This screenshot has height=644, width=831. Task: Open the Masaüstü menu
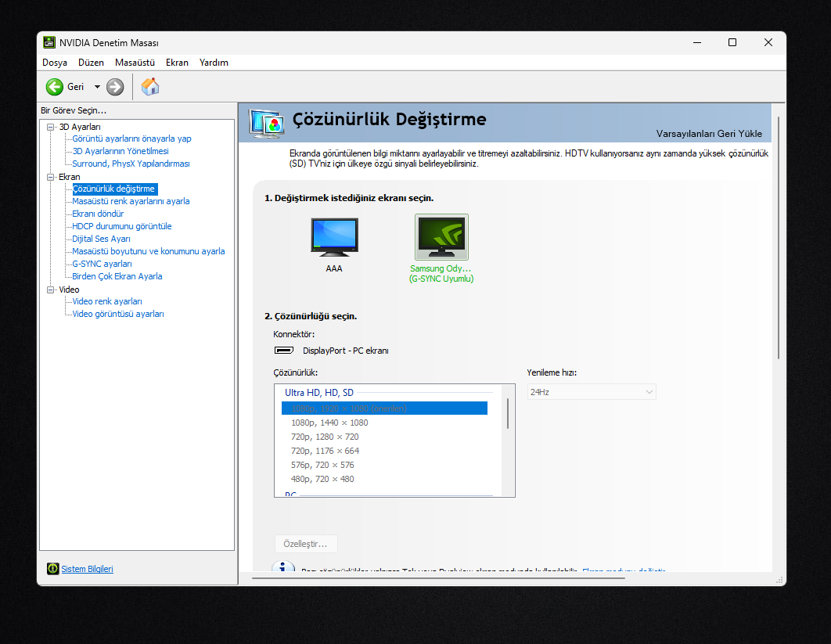135,63
